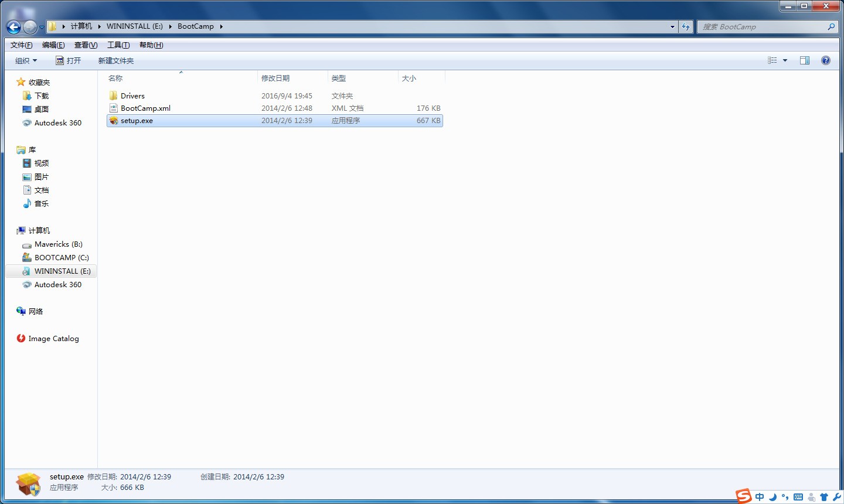The width and height of the screenshot is (844, 504).
Task: Click the input method skin shirt icon
Action: point(824,497)
